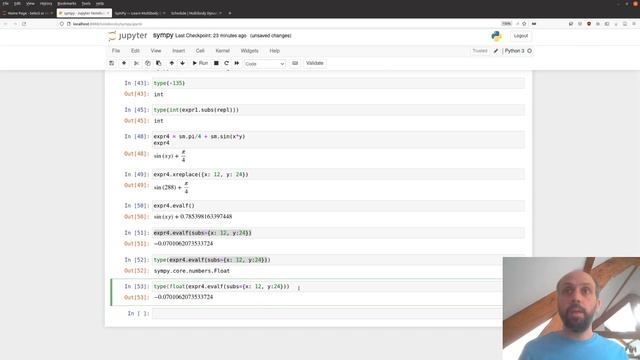Open the Firefox Tools menu
The image size is (640, 360).
tap(86, 3)
